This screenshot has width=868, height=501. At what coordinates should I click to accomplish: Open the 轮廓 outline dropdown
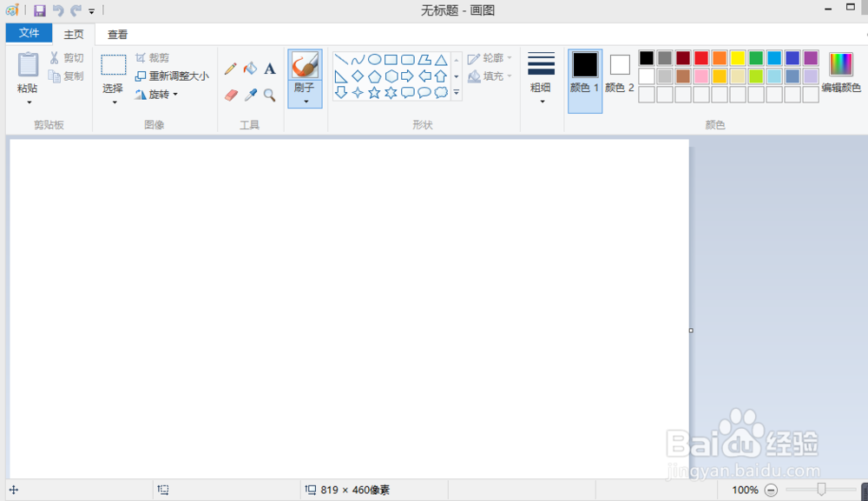(490, 58)
